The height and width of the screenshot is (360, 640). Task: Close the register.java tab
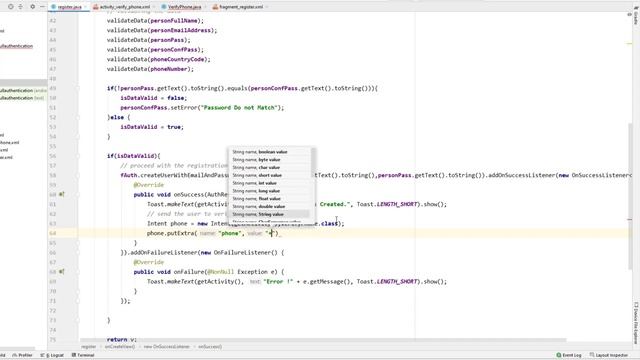(85, 7)
